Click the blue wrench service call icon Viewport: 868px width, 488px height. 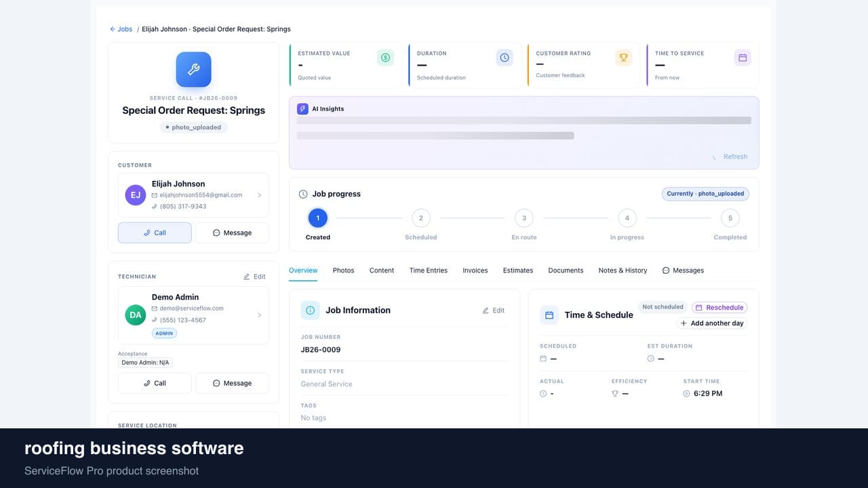193,69
